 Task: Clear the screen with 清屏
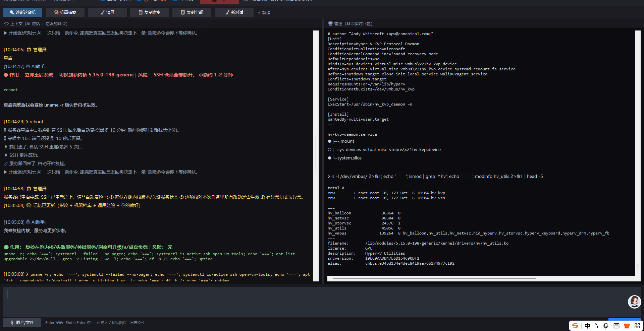107,12
